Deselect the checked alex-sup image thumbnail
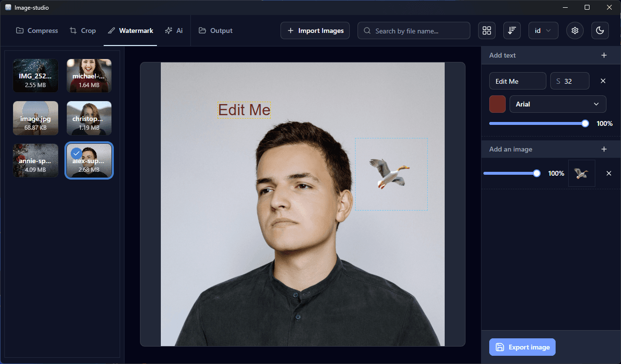Viewport: 621px width, 364px height. [x=76, y=153]
